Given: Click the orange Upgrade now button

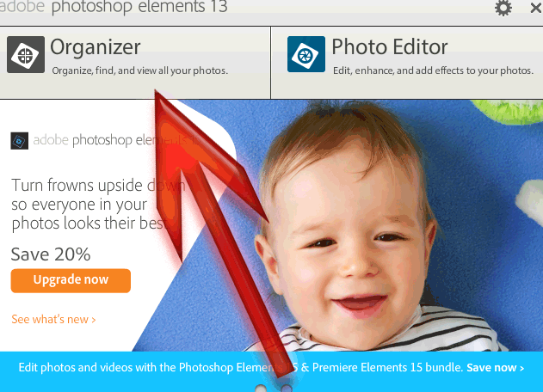Looking at the screenshot, I should 71,280.
